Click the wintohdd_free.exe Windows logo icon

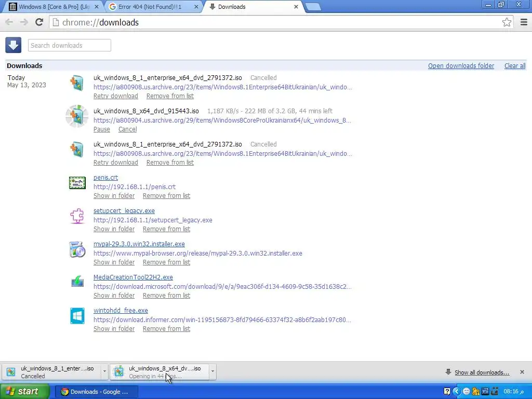[77, 316]
